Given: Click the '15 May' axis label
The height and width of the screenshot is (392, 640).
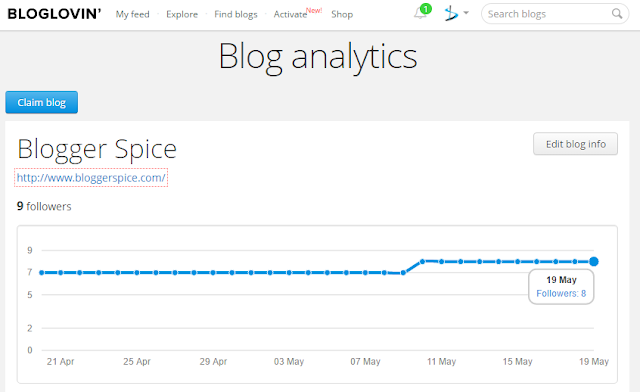Looking at the screenshot, I should tap(518, 361).
